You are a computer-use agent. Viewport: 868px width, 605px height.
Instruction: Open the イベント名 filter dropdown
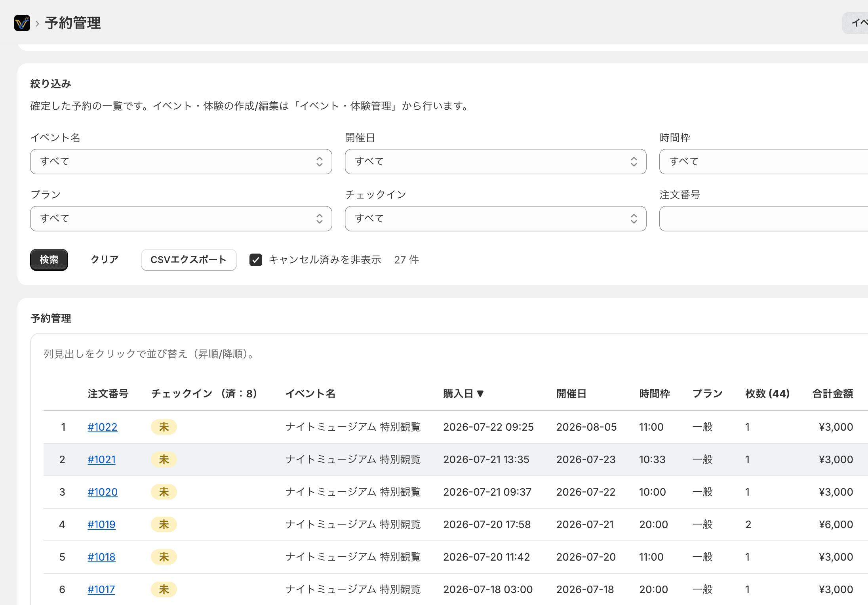click(181, 162)
